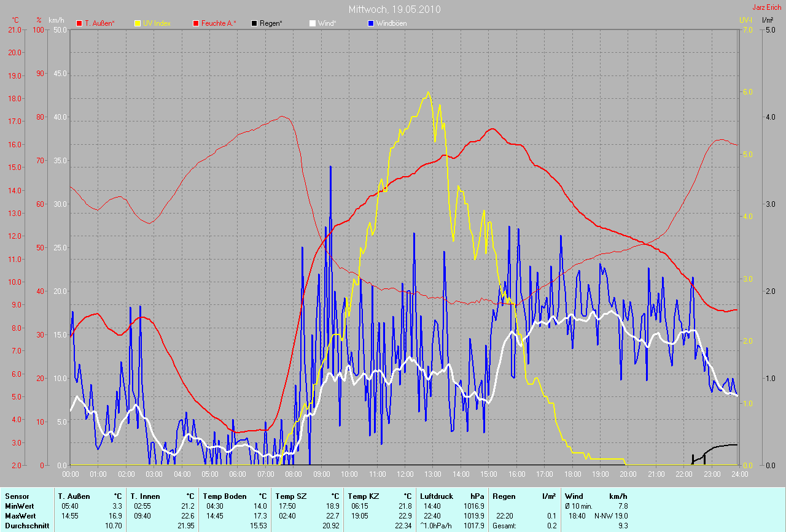
Task: Select the 'Windböen' legend label
Action: tap(391, 23)
